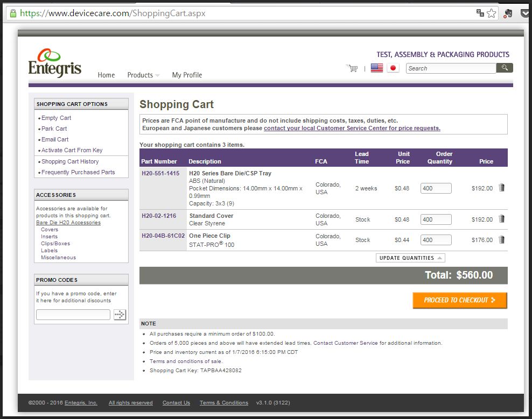Click Park Cart option
The height and width of the screenshot is (419, 532).
click(54, 129)
